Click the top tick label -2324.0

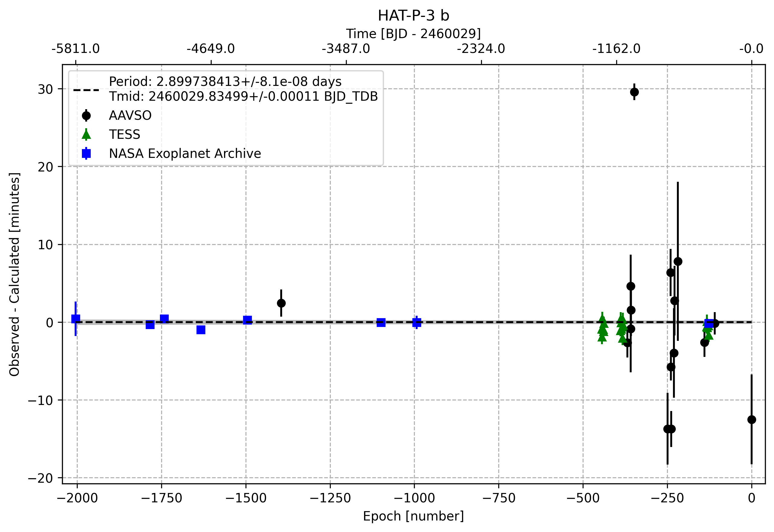coord(481,49)
